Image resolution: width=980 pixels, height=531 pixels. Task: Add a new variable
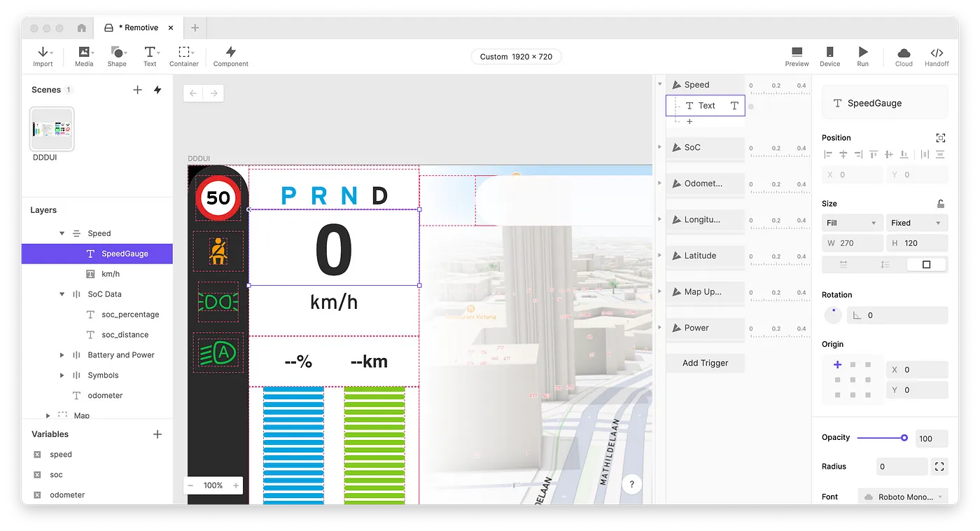click(x=157, y=434)
